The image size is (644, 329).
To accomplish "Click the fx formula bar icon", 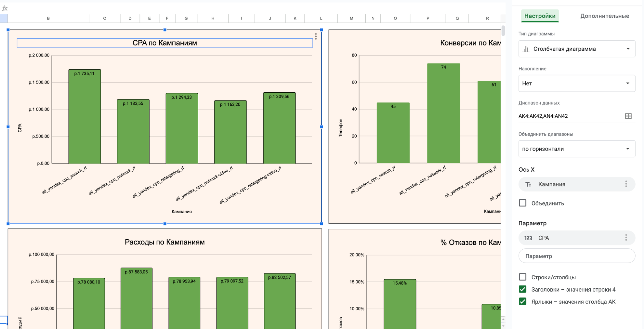I will click(x=5, y=8).
